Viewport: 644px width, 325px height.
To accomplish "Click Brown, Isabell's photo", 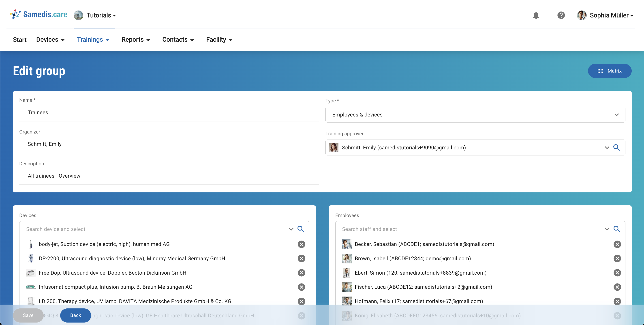I will tap(347, 258).
